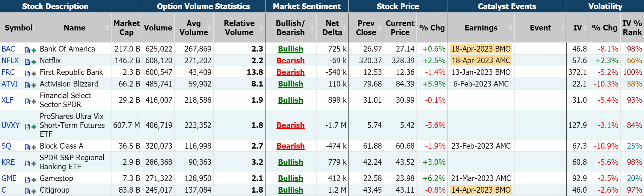
Task: Open the NFLX ticker symbol link
Action: 10,61
